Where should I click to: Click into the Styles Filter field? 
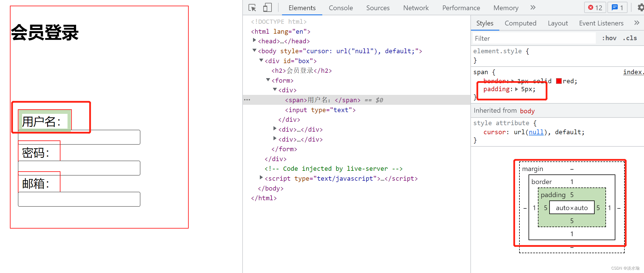point(534,38)
